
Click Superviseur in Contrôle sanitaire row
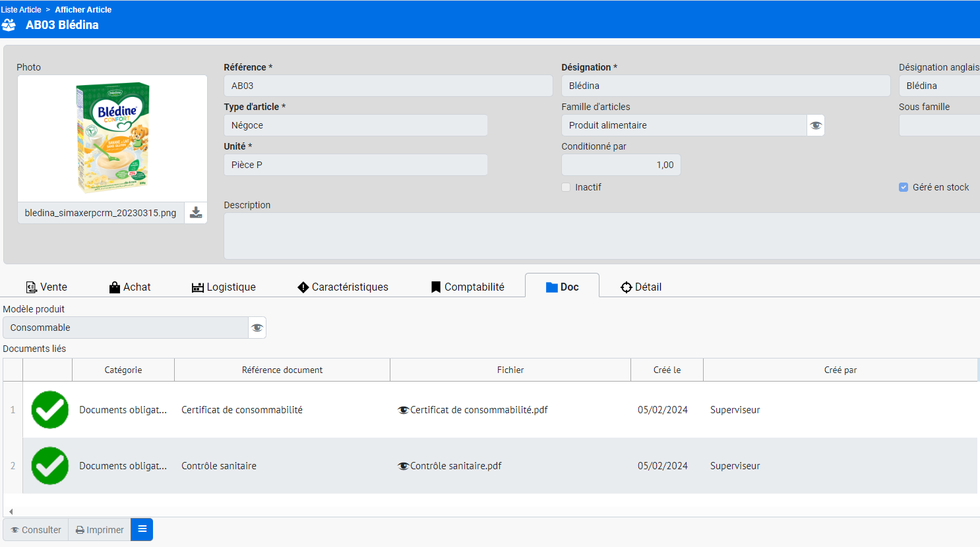(735, 466)
